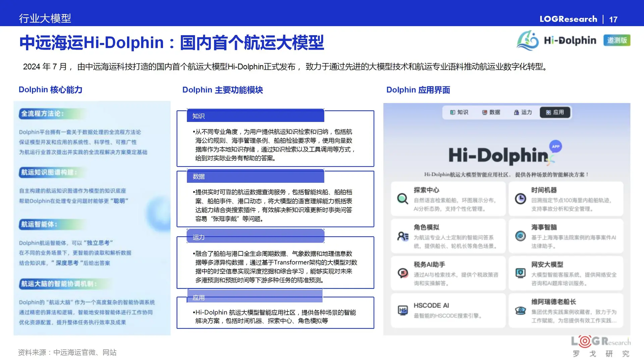Click the 维阿瑞德老船长 captain icon
644x362 pixels.
(520, 310)
